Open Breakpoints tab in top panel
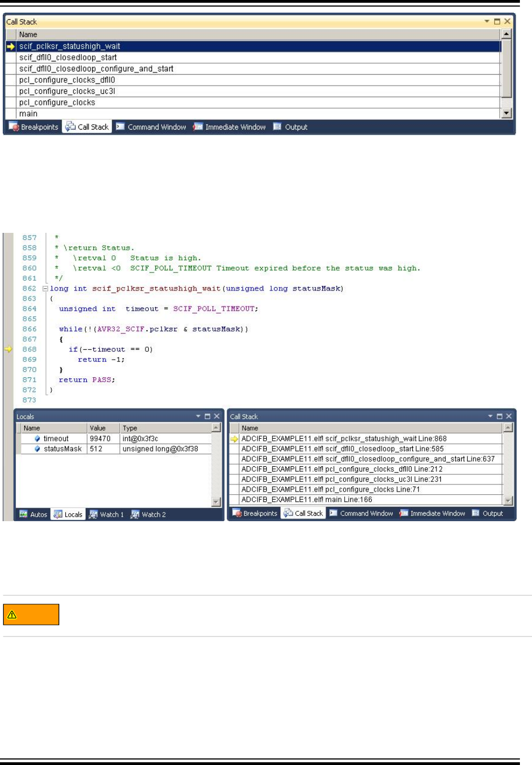532x765 pixels. pyautogui.click(x=33, y=127)
